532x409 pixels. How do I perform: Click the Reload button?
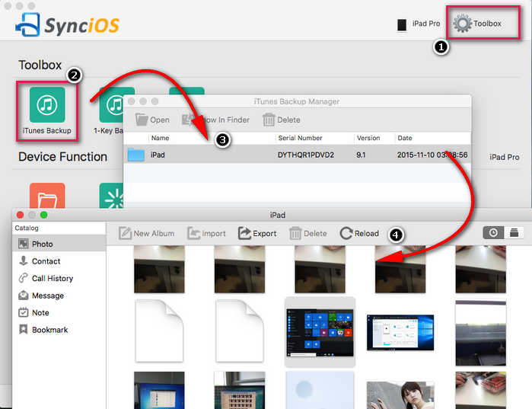click(359, 234)
